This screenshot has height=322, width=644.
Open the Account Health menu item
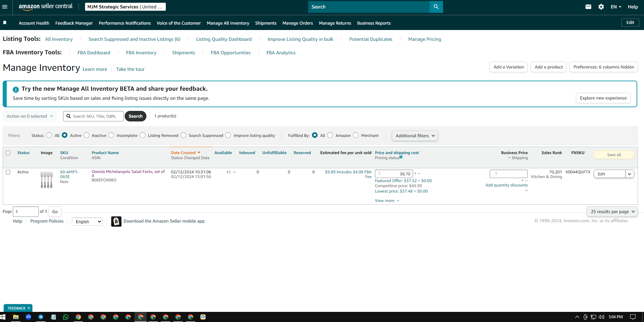click(34, 23)
